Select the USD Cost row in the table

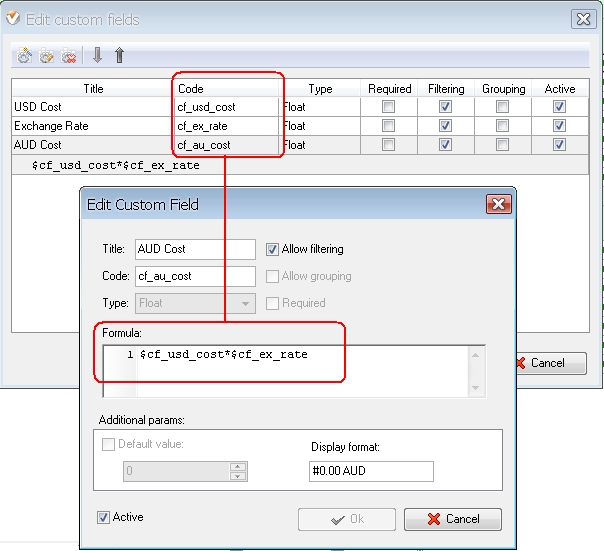click(92, 107)
